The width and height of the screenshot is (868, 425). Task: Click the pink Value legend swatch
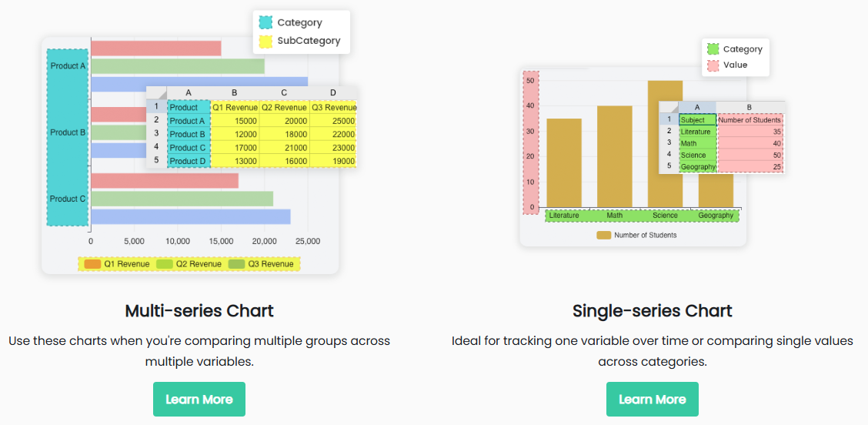click(x=713, y=65)
